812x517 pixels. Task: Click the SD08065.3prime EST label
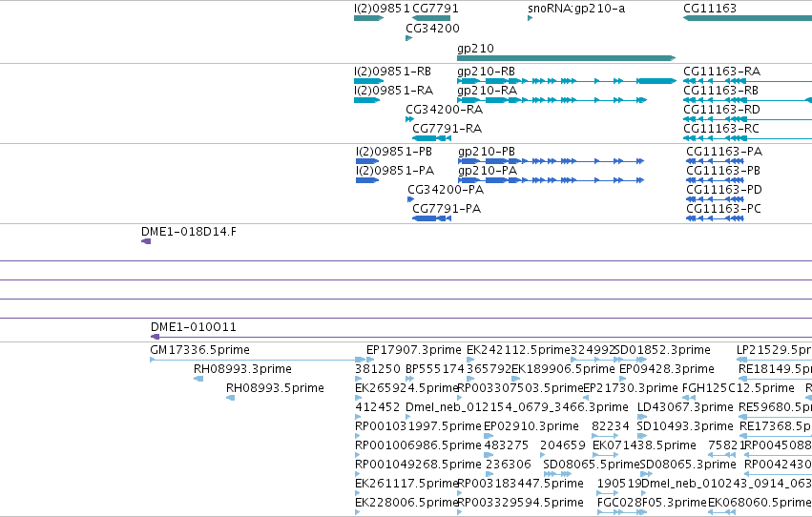tap(688, 465)
